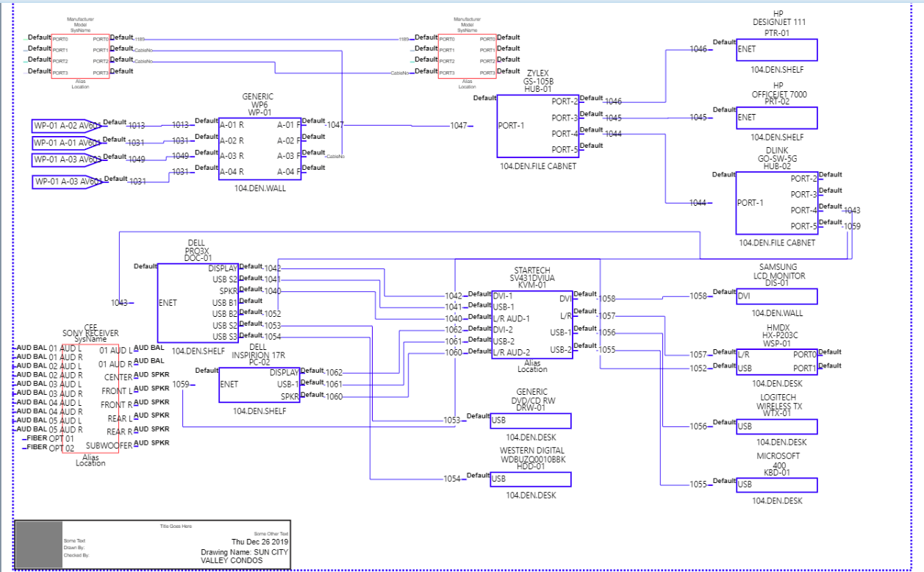Select the GENERIC WP6 WP-01 wall plate block

260,149
